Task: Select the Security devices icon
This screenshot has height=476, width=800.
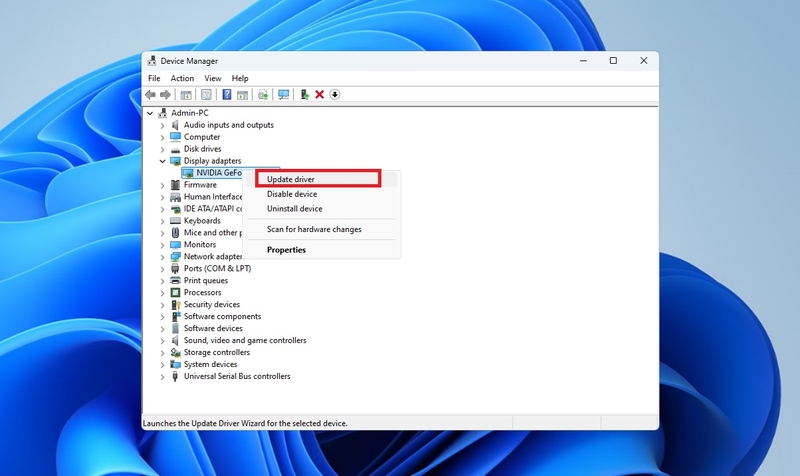Action: (175, 305)
